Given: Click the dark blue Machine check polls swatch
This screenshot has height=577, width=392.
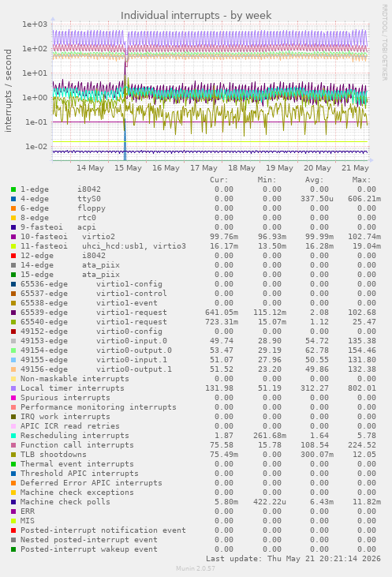Looking at the screenshot, I should [13, 502].
